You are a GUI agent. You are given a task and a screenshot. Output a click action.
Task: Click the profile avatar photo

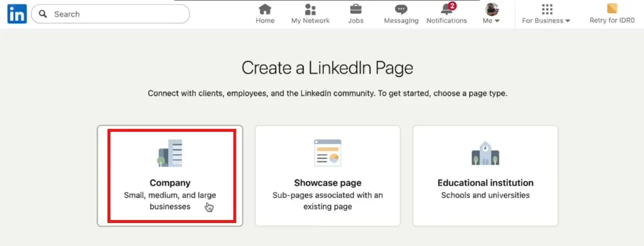click(491, 9)
